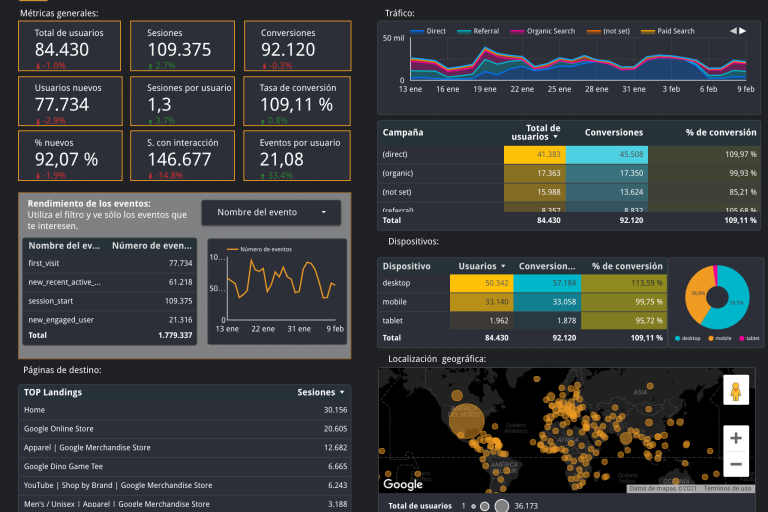Toggle Paid Search series in traffic legend
Image resolution: width=768 pixels, height=512 pixels.
pos(668,31)
